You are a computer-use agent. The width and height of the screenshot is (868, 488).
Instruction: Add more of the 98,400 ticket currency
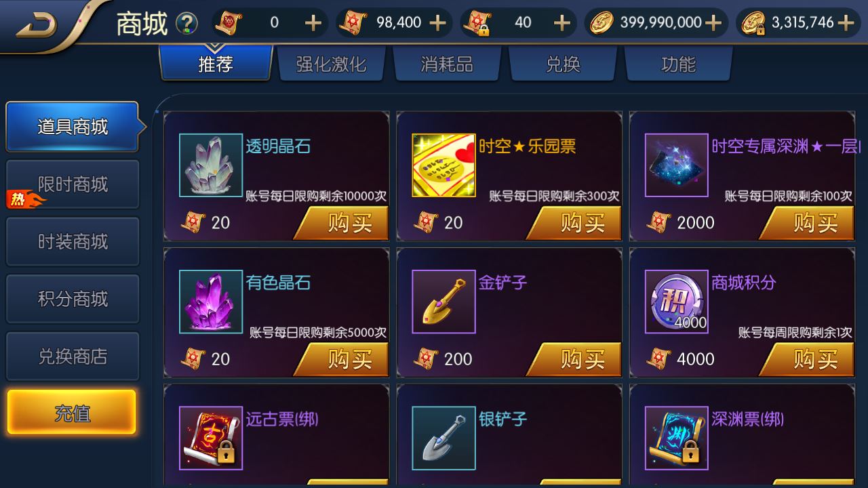coord(438,23)
